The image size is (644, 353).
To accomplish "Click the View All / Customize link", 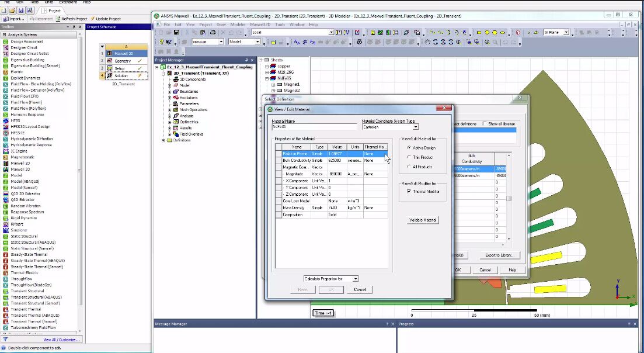I will click(61, 340).
